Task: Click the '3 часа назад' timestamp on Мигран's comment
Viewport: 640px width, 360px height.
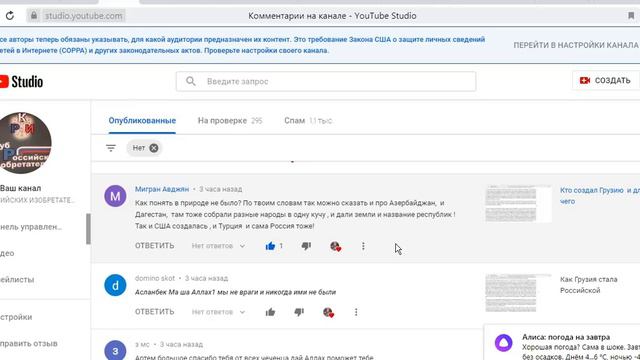Action: point(220,189)
